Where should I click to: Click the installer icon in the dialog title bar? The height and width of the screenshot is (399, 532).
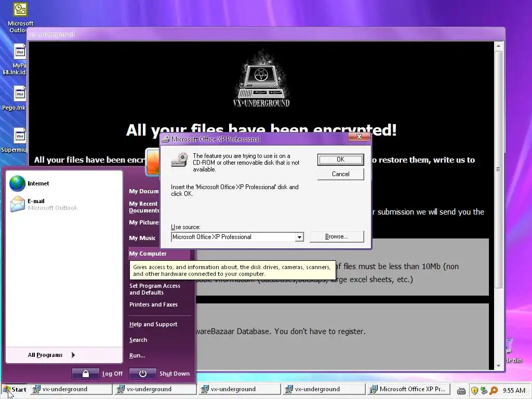[x=165, y=139]
